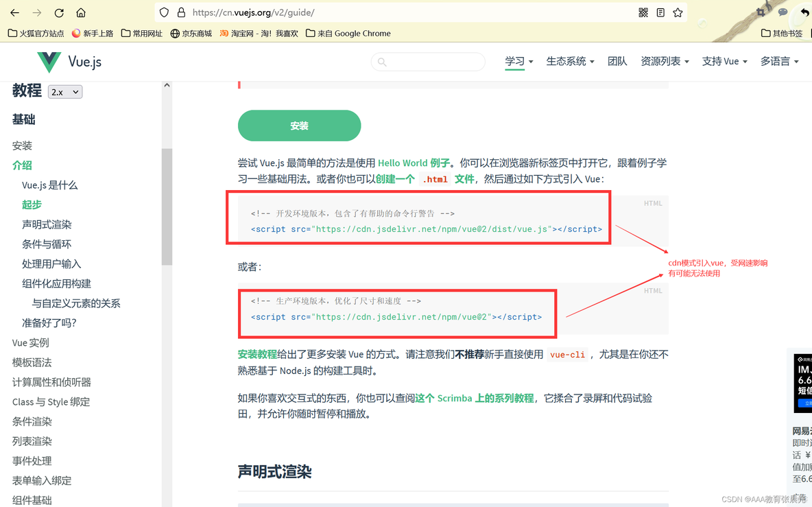
Task: Open 表单输入绑定 in the sidebar
Action: (x=42, y=480)
